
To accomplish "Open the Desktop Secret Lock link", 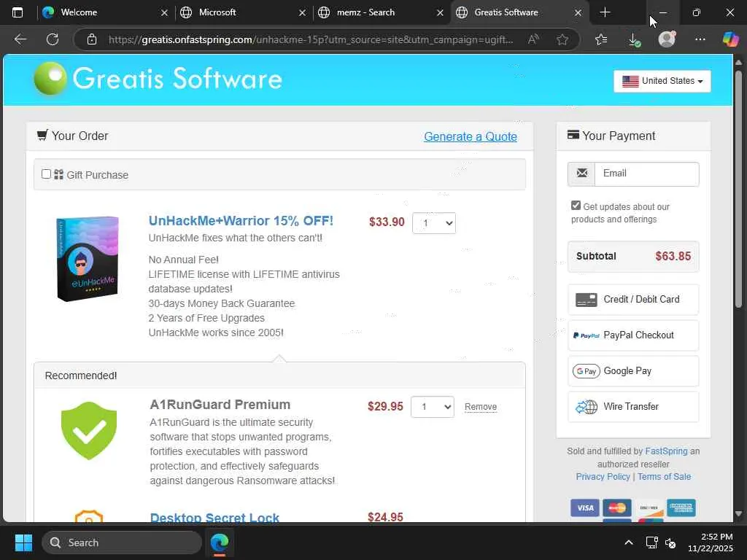I will (x=215, y=518).
